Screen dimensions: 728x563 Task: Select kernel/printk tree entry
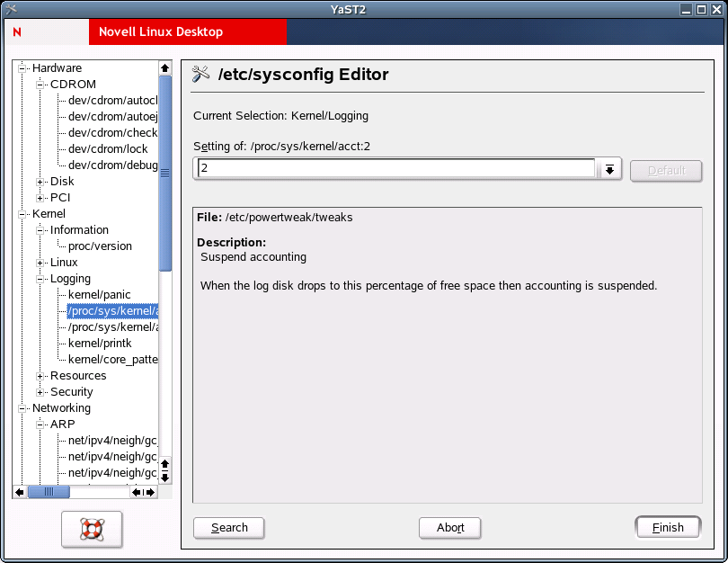coord(100,344)
